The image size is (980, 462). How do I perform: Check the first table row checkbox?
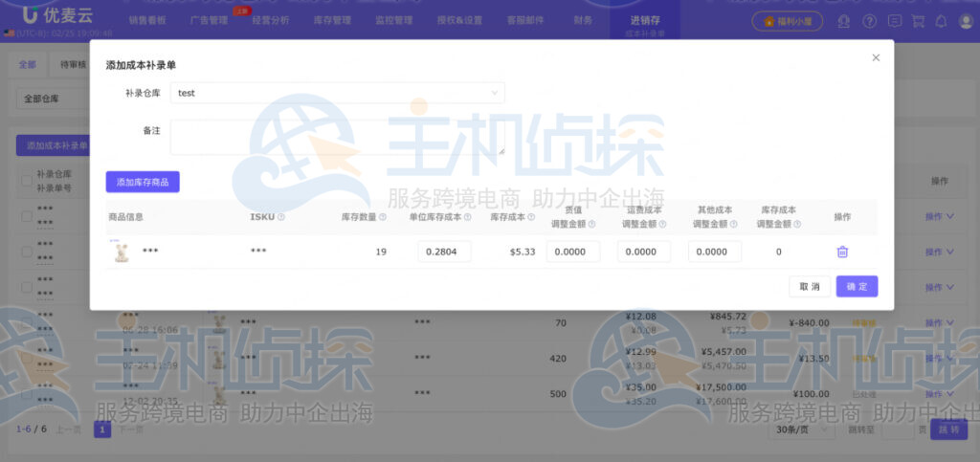pos(26,216)
